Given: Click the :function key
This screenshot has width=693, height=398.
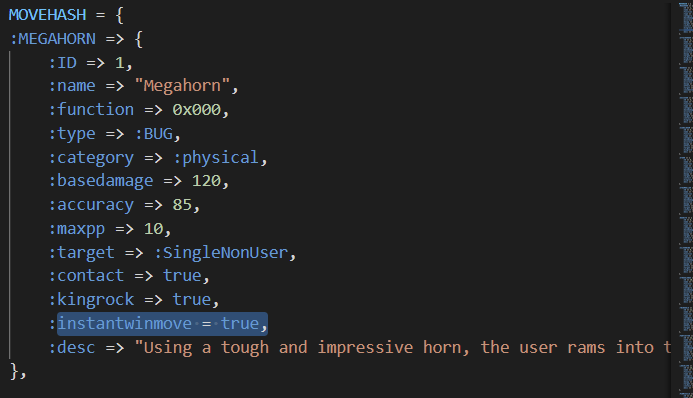Looking at the screenshot, I should point(91,109).
